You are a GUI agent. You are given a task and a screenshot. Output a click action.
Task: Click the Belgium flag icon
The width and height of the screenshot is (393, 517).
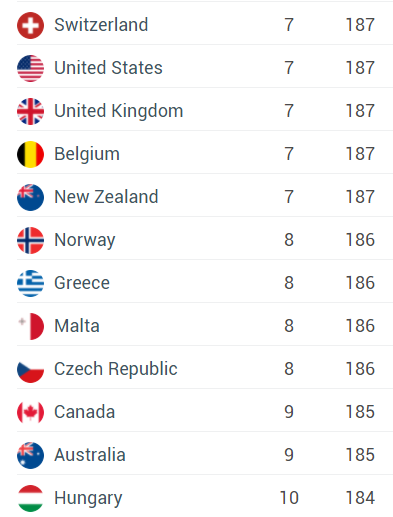tap(30, 154)
